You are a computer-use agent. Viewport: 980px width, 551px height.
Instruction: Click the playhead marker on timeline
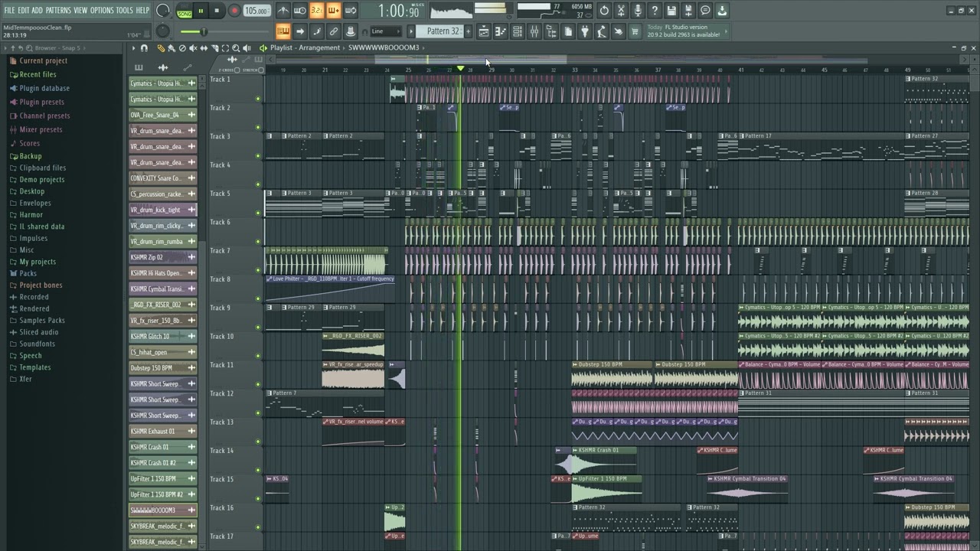460,69
